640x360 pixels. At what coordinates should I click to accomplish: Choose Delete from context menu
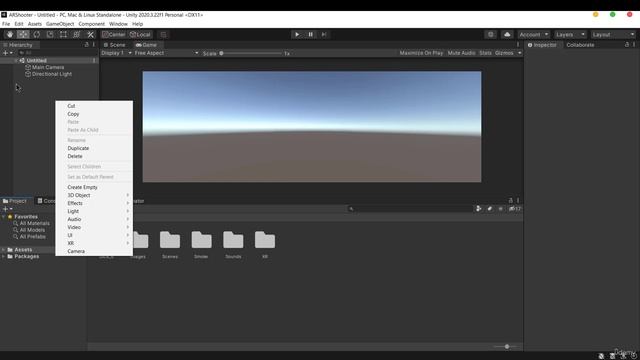tap(94, 156)
